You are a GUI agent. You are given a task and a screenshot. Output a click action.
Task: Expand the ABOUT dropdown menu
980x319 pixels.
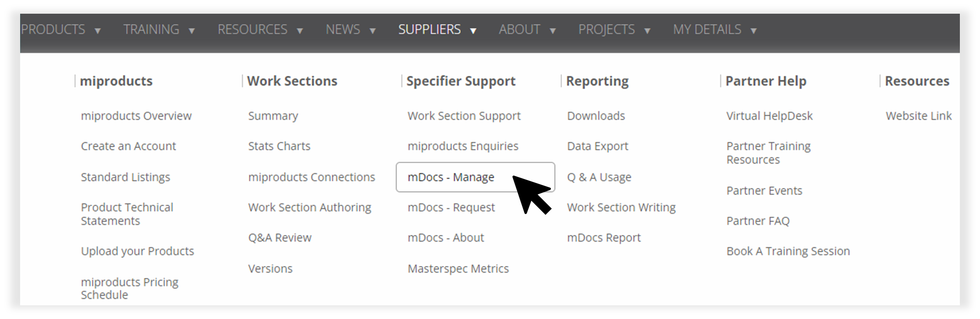pyautogui.click(x=519, y=29)
